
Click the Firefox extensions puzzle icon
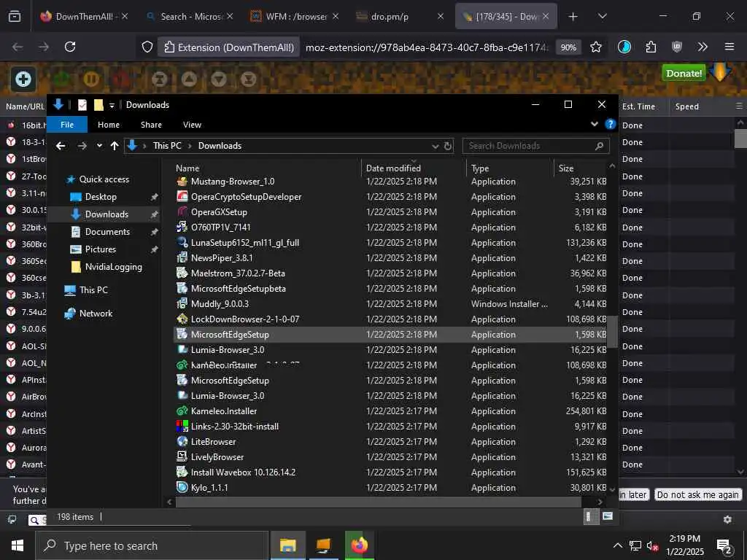pos(651,47)
